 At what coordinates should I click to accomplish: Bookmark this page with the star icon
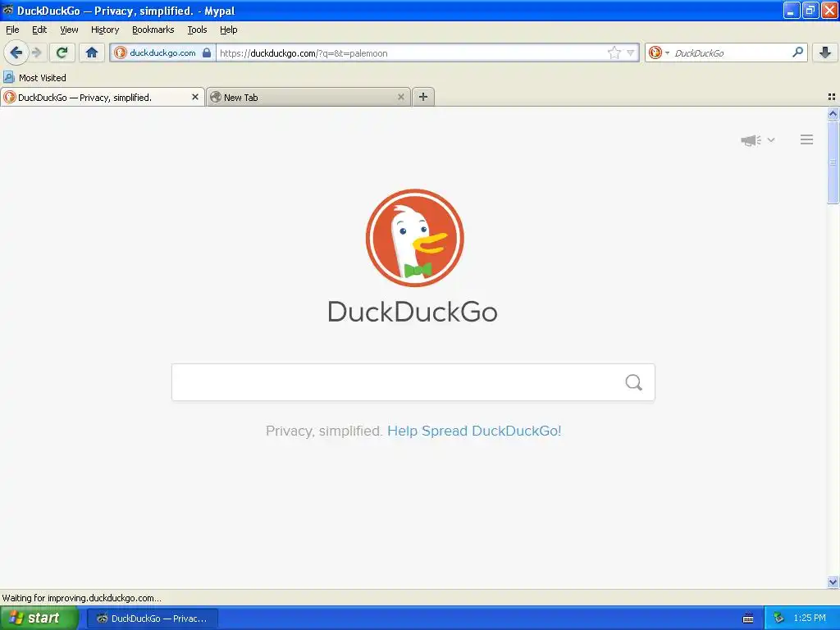coord(614,52)
